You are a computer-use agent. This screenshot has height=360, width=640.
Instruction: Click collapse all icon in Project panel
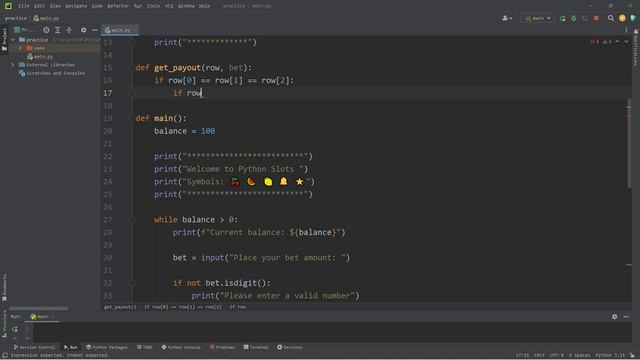click(x=69, y=30)
